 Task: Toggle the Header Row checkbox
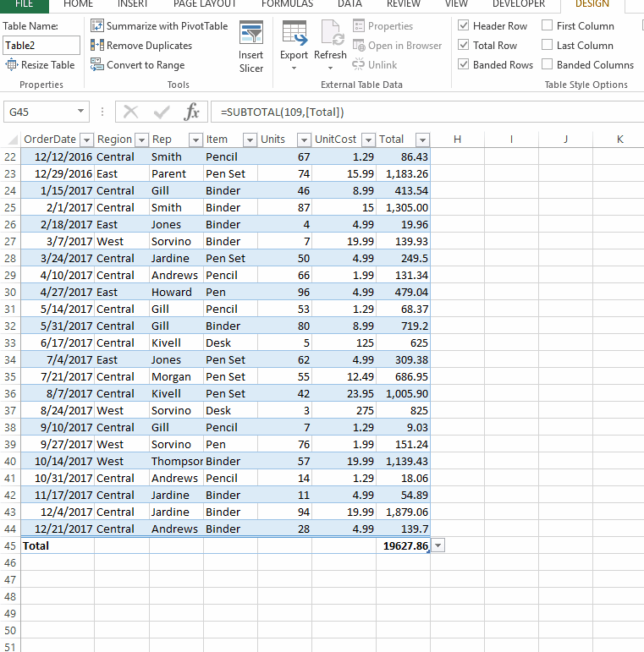(464, 25)
